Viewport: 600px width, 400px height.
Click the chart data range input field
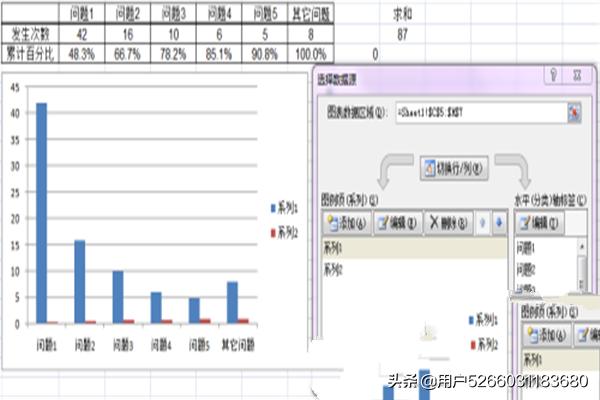tap(480, 113)
